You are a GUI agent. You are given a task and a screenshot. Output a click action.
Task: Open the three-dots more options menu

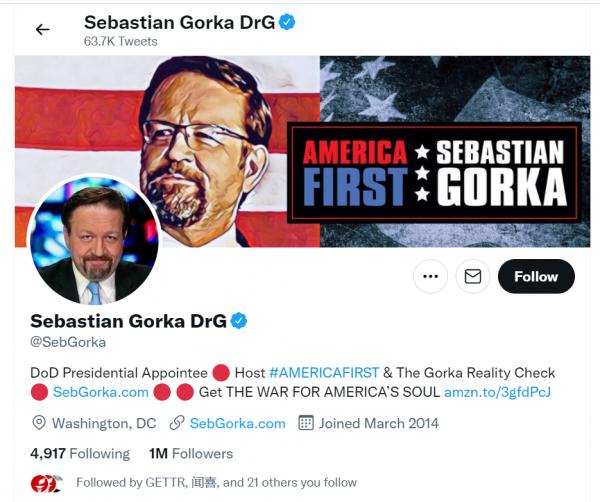[431, 276]
